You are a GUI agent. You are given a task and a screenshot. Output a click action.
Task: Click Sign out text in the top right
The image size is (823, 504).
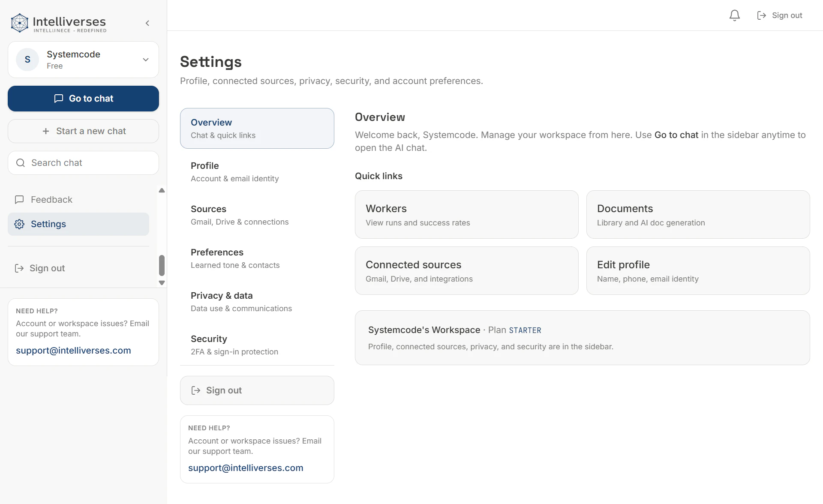pos(787,15)
